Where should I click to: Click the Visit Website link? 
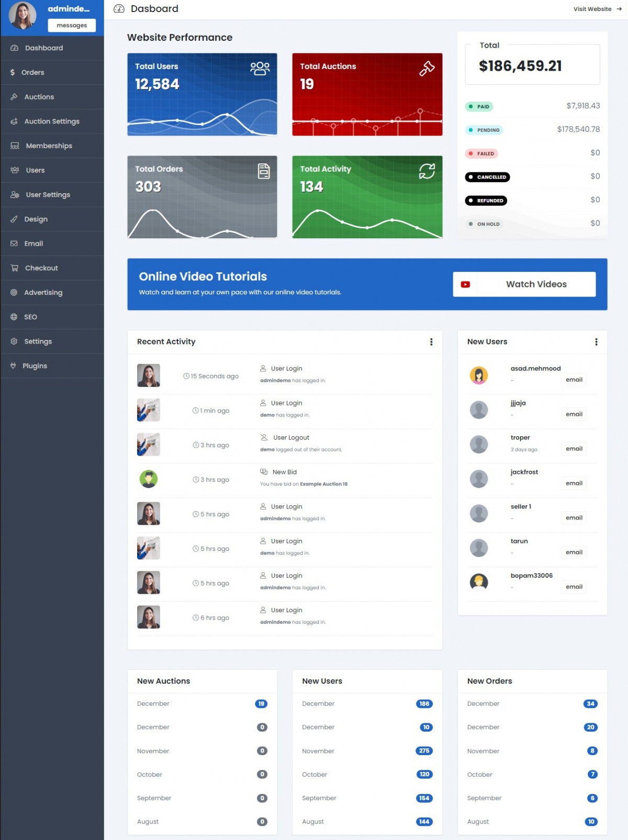pyautogui.click(x=597, y=9)
